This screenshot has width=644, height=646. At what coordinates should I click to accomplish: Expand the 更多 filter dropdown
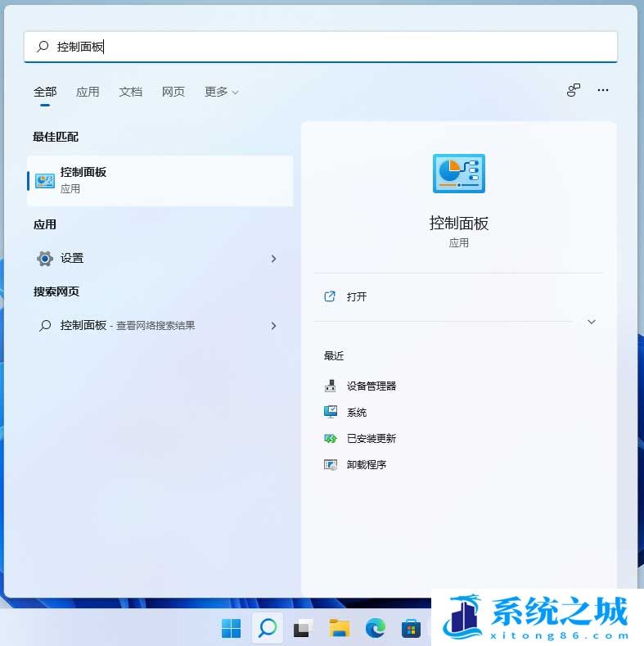coord(221,93)
